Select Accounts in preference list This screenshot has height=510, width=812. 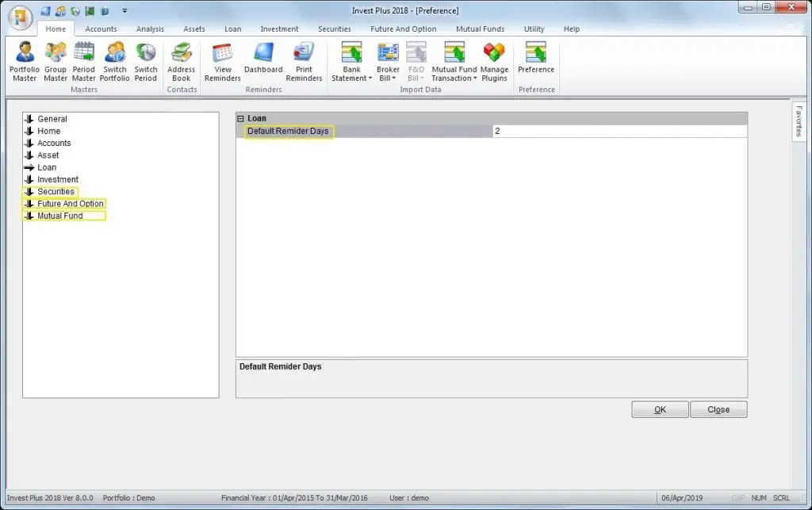(54, 143)
